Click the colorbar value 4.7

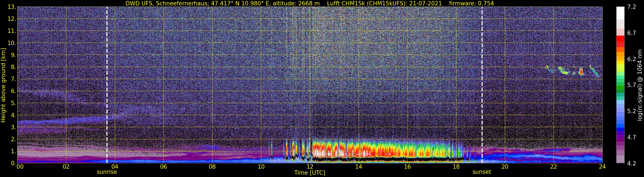click(x=632, y=137)
